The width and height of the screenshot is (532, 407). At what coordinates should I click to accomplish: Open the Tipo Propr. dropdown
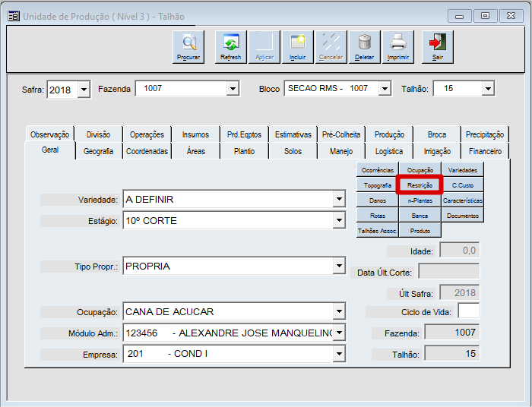click(339, 266)
